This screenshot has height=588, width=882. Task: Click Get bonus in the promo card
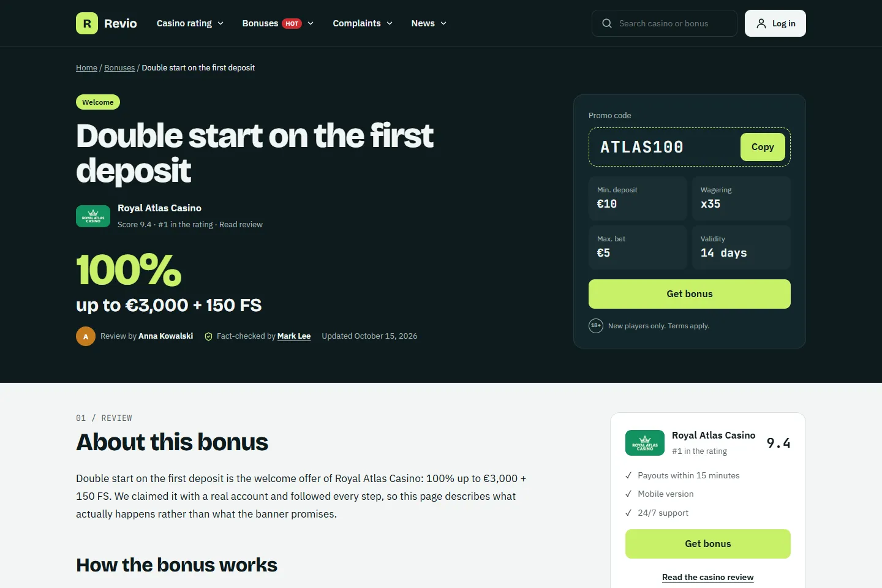pos(690,294)
